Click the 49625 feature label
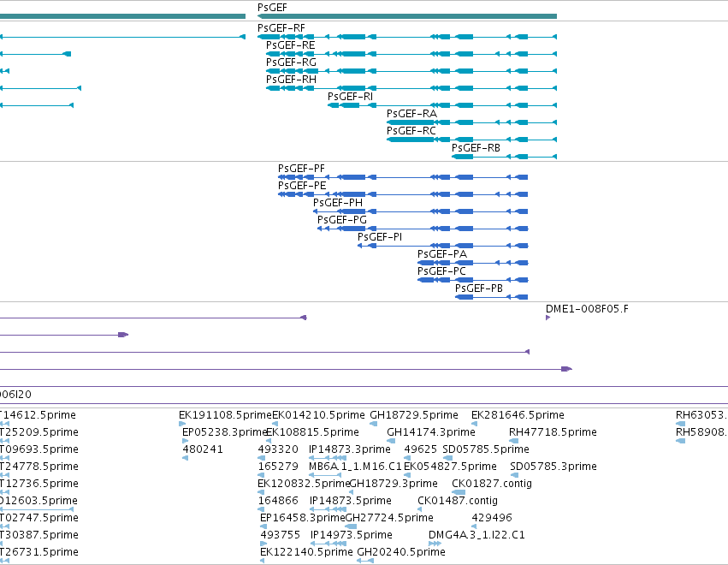This screenshot has height=565, width=728. [421, 449]
